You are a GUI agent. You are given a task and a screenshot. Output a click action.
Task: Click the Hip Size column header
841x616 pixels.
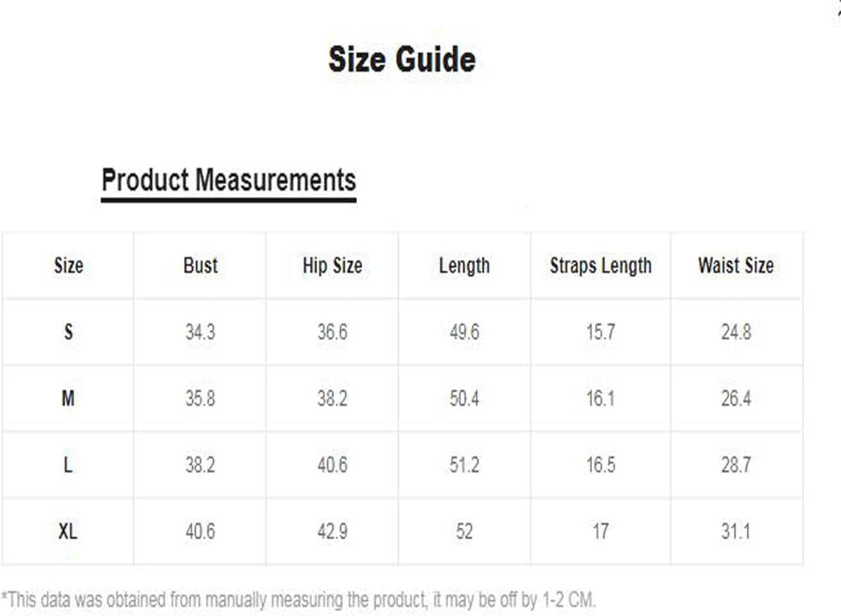click(x=332, y=265)
